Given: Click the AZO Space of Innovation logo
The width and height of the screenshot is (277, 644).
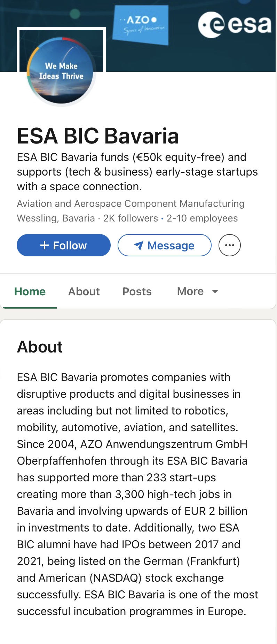Looking at the screenshot, I should click(x=141, y=24).
